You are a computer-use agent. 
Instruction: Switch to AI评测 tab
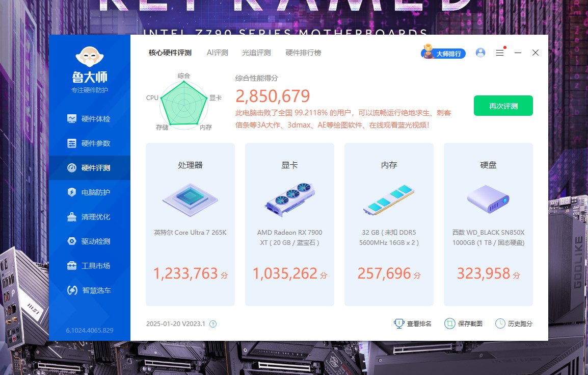click(x=218, y=53)
